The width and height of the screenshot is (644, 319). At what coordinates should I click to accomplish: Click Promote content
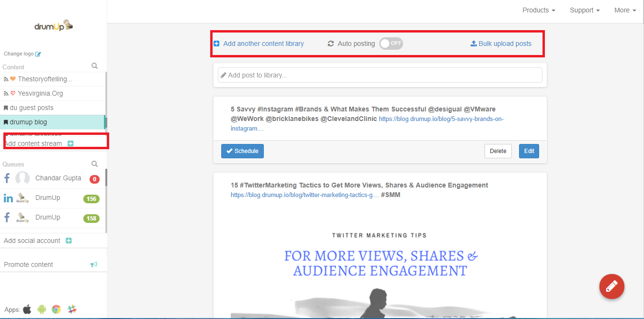tap(28, 264)
